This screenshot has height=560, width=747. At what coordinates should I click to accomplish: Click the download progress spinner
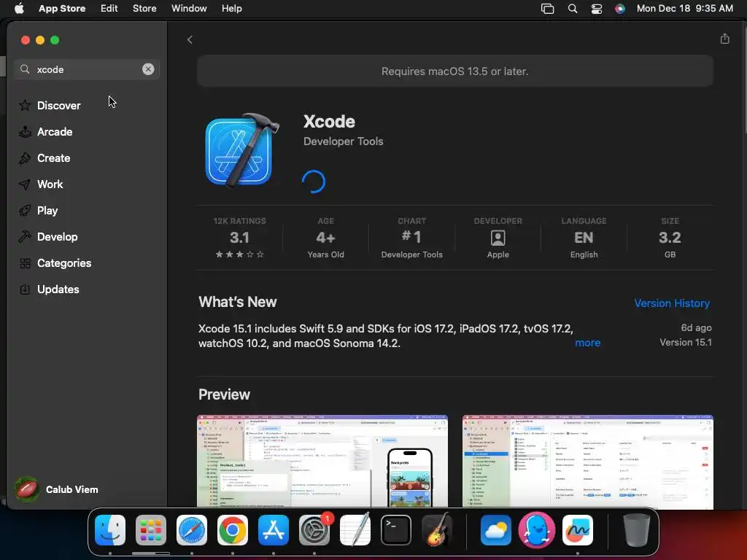[314, 182]
